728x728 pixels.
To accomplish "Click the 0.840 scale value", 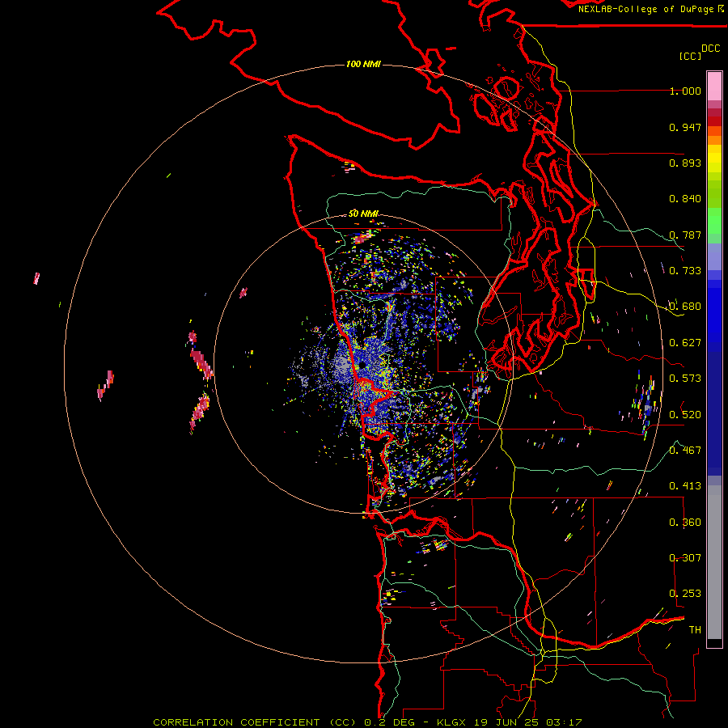I will click(x=685, y=199).
